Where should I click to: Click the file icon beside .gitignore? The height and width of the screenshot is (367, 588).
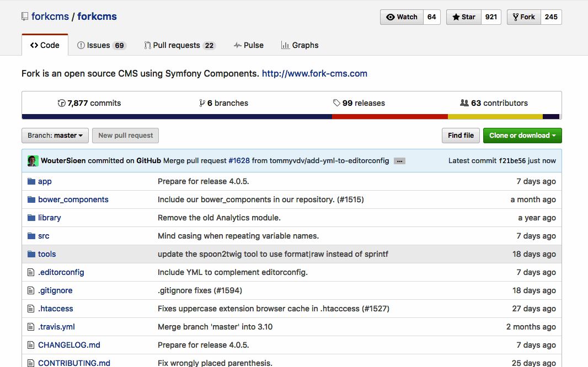[31, 290]
